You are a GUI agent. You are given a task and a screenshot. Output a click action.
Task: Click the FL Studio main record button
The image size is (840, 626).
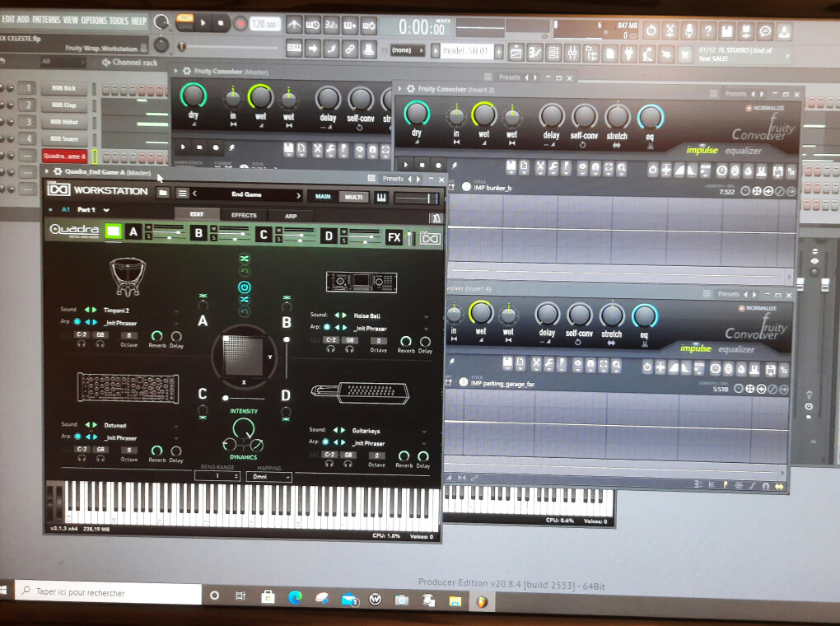(241, 24)
